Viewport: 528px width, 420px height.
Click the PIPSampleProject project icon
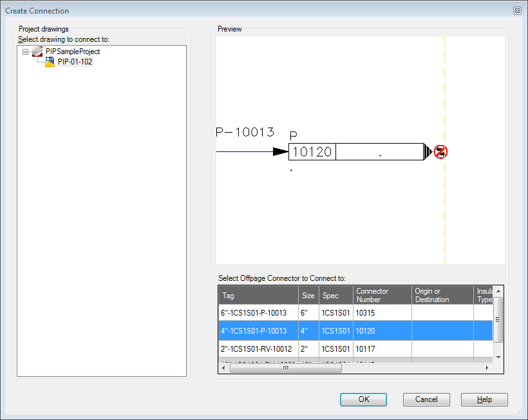click(37, 52)
